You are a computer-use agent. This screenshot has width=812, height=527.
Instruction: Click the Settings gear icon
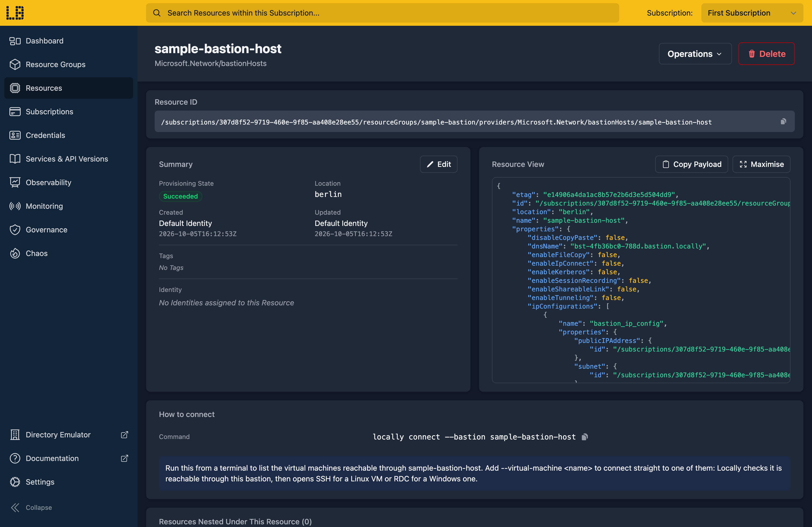[x=15, y=482]
